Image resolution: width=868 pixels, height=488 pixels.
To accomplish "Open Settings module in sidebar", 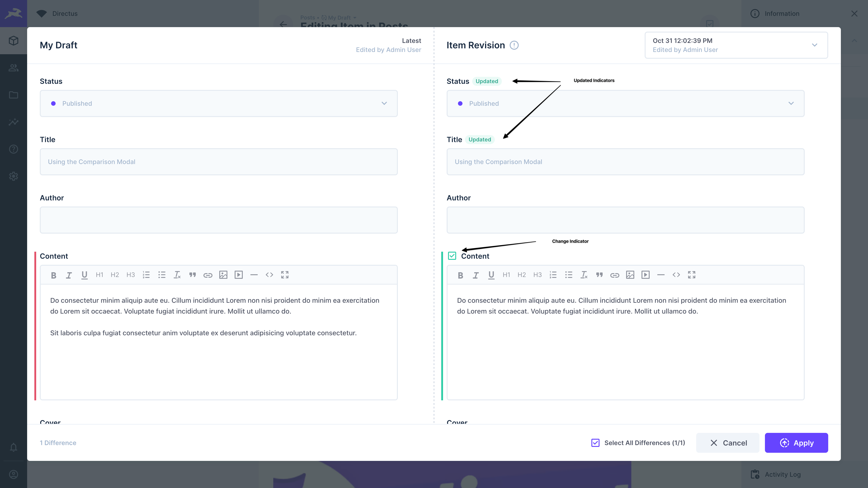I will [x=14, y=176].
